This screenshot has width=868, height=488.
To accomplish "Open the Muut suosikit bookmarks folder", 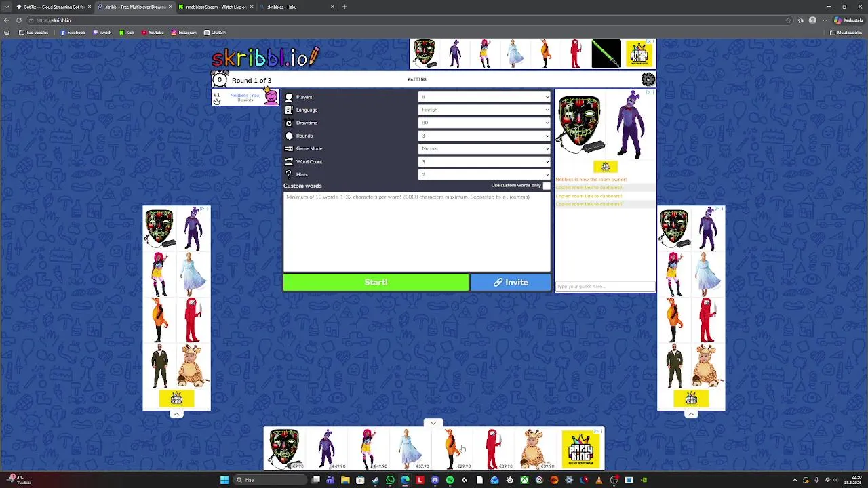I will click(846, 33).
